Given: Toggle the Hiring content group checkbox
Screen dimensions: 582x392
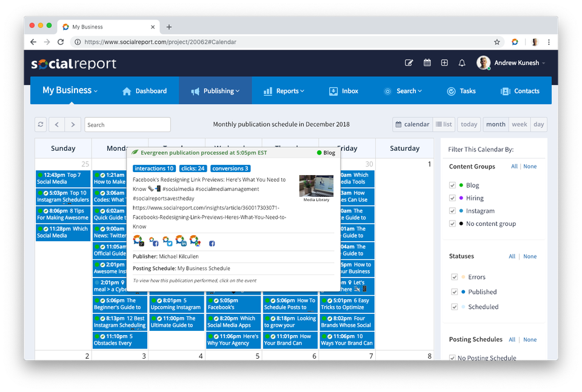Looking at the screenshot, I should [x=453, y=198].
